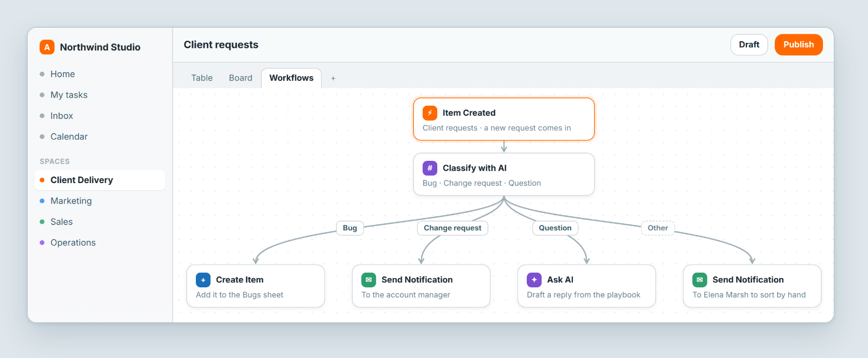Click the purple dot beside Operations
The height and width of the screenshot is (358, 868).
point(42,243)
